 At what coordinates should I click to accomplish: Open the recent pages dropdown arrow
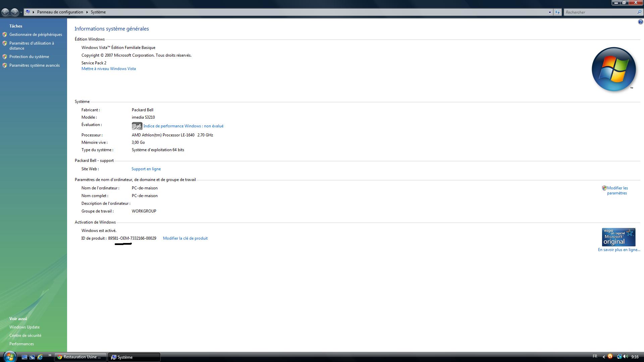(21, 12)
